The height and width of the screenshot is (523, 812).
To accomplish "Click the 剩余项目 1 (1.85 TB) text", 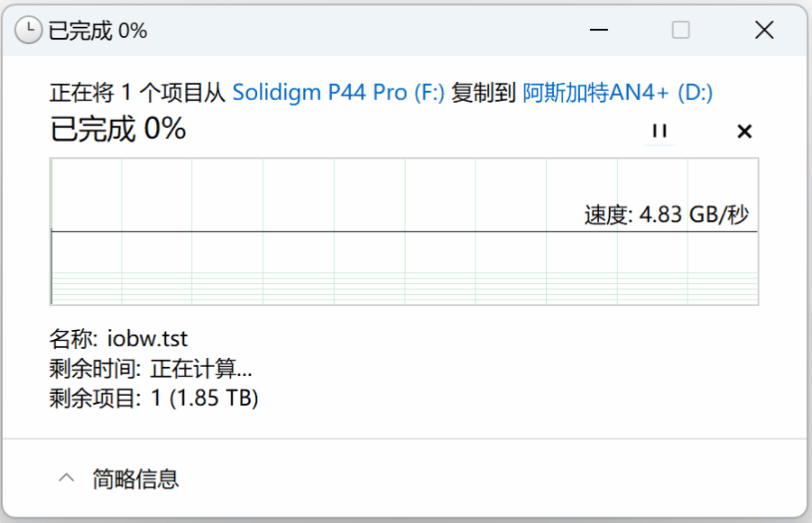I will click(153, 398).
